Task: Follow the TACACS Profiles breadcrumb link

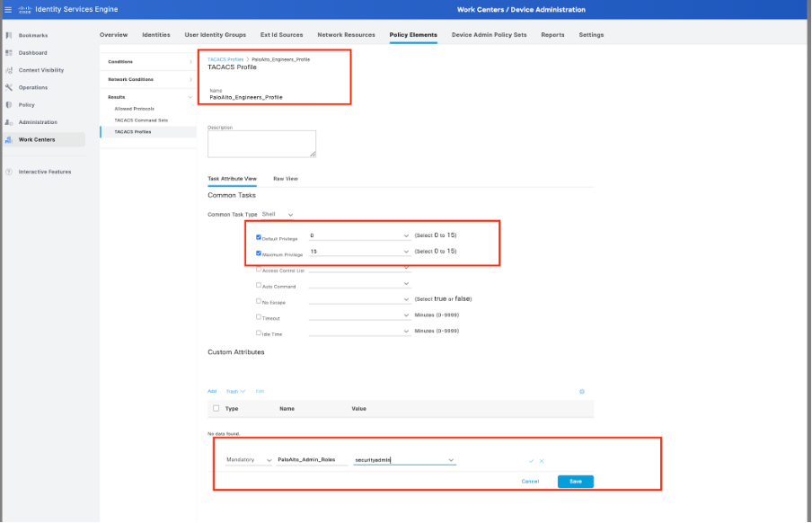Action: pos(225,59)
